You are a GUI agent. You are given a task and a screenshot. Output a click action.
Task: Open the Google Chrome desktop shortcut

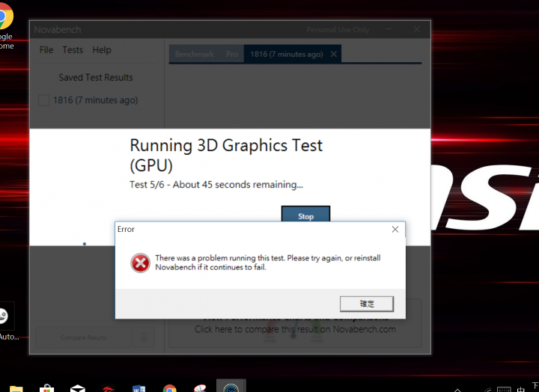pos(5,25)
